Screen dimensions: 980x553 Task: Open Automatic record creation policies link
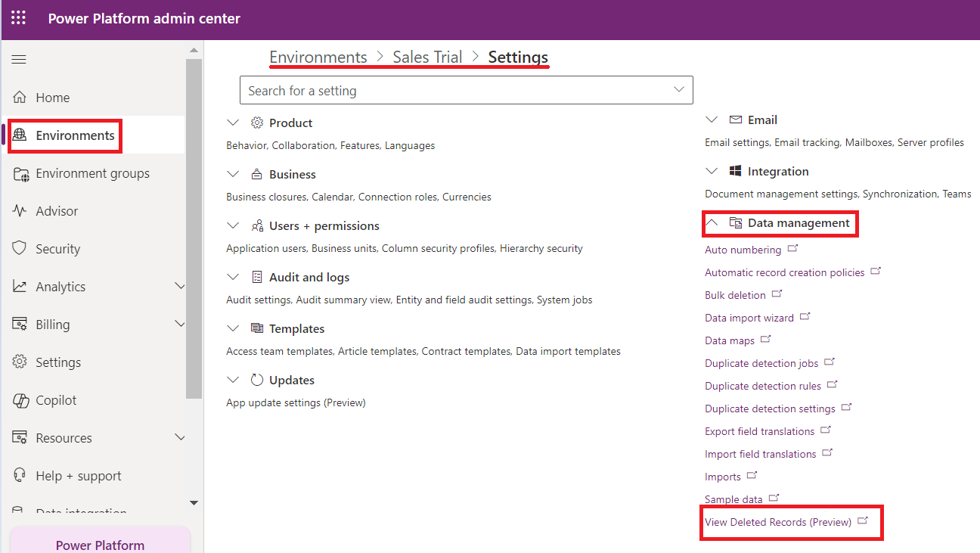tap(784, 272)
